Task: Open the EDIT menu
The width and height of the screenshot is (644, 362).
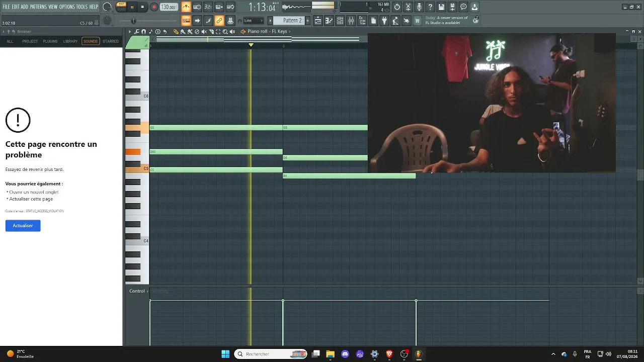Action: click(16, 7)
